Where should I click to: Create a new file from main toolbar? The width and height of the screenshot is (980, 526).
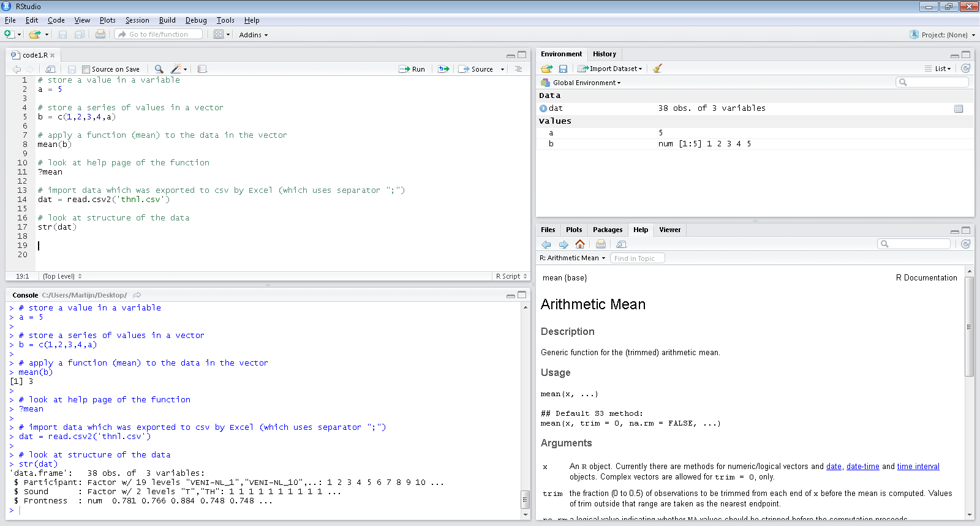click(10, 34)
